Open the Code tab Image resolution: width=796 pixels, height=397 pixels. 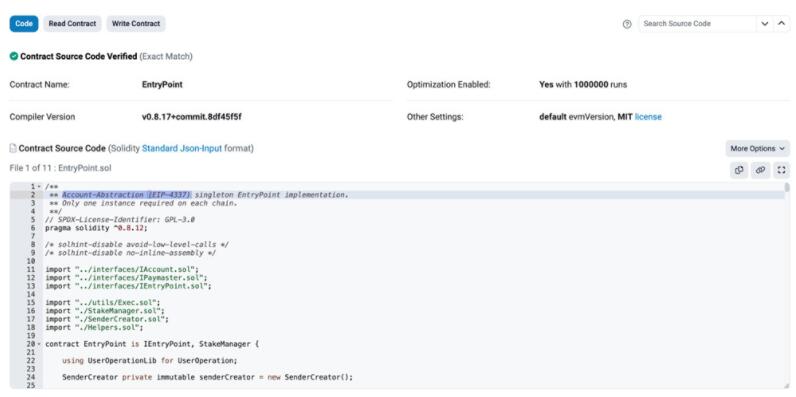(24, 23)
